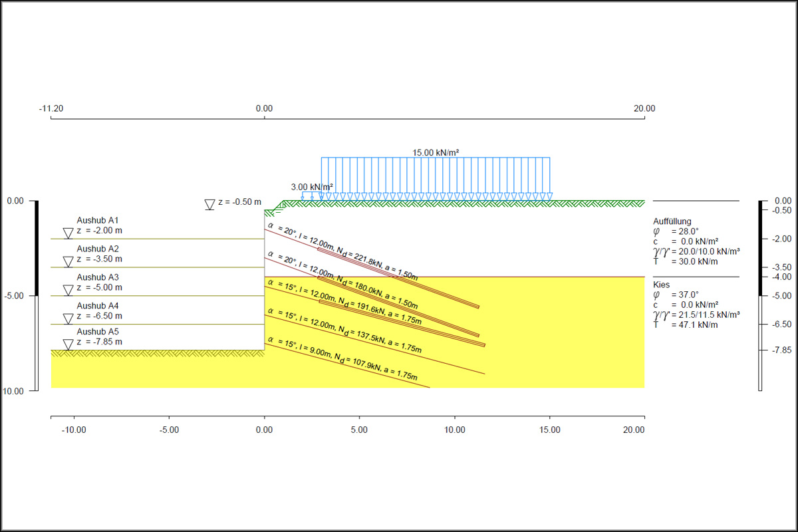This screenshot has height=532, width=798.
Task: Click the green hatched ground surface line
Action: (465, 203)
